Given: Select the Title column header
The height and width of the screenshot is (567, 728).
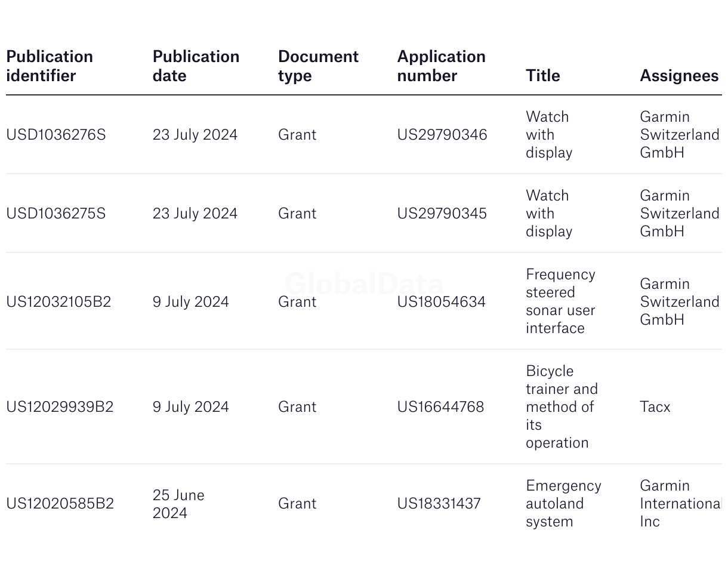Looking at the screenshot, I should click(x=542, y=75).
